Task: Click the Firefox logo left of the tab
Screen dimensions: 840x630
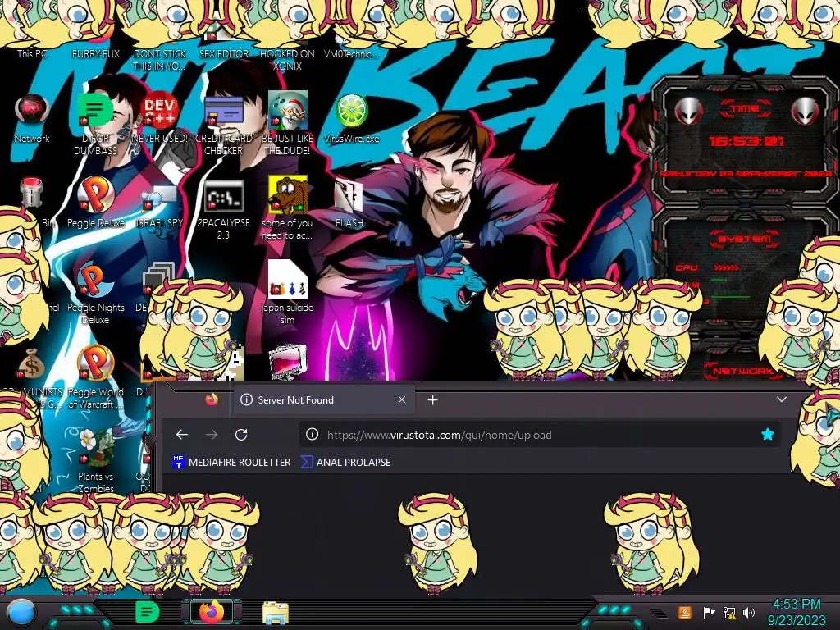Action: pos(211,399)
